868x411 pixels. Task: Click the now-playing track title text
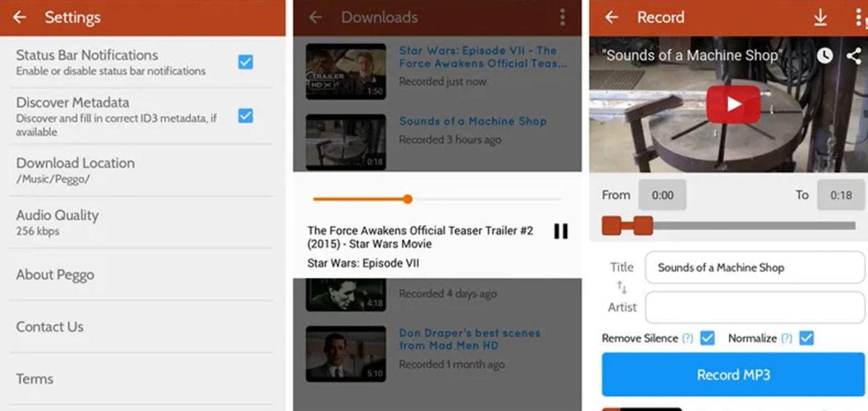(420, 237)
